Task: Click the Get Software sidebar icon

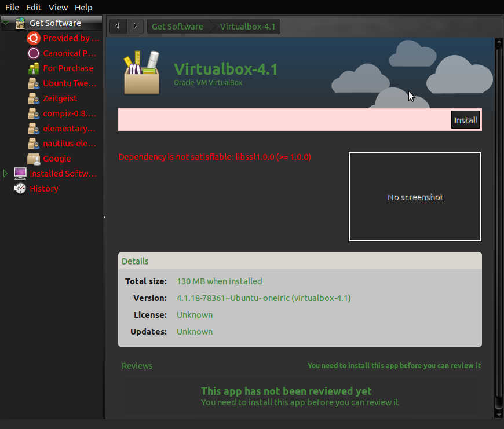Action: [x=20, y=23]
